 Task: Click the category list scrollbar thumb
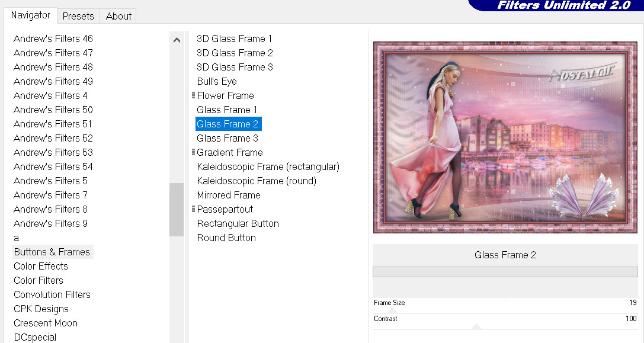[x=177, y=210]
